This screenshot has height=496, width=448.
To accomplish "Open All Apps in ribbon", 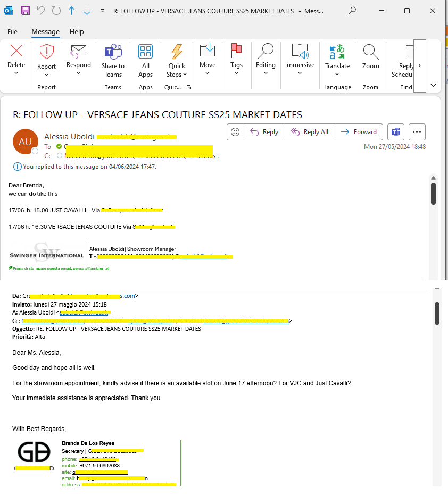I will (145, 61).
